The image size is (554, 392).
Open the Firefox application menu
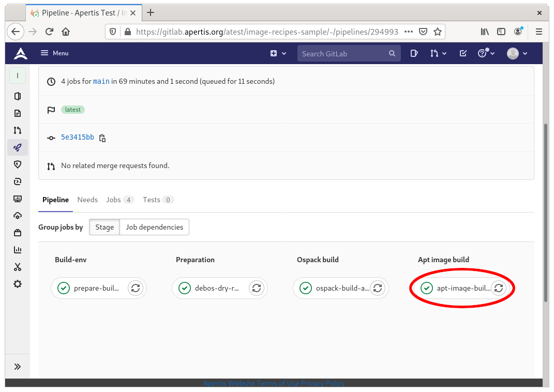pyautogui.click(x=539, y=32)
